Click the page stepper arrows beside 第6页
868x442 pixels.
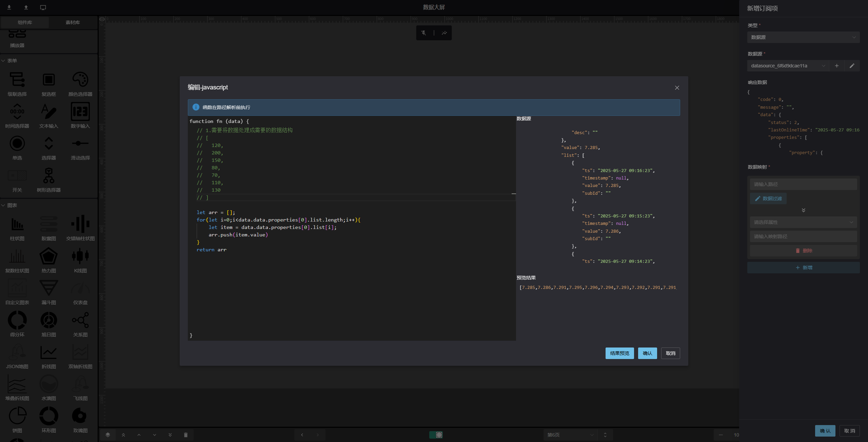[x=605, y=435]
